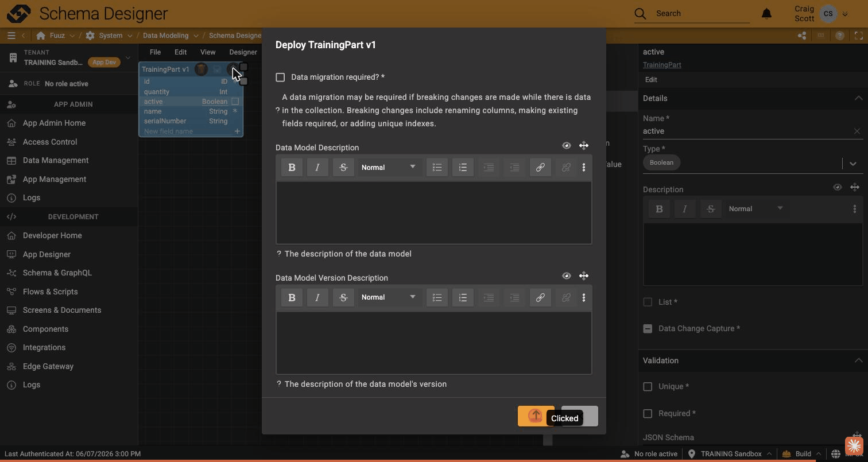Click numbered list in Data Model Description toolbar
This screenshot has width=868, height=462.
click(x=463, y=168)
